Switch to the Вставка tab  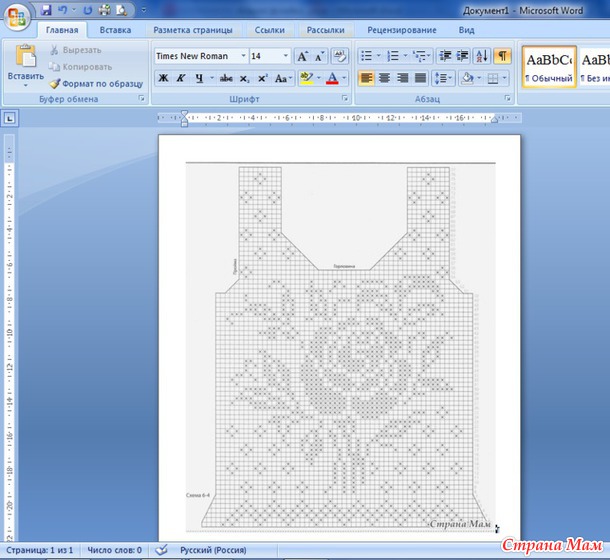[x=115, y=30]
